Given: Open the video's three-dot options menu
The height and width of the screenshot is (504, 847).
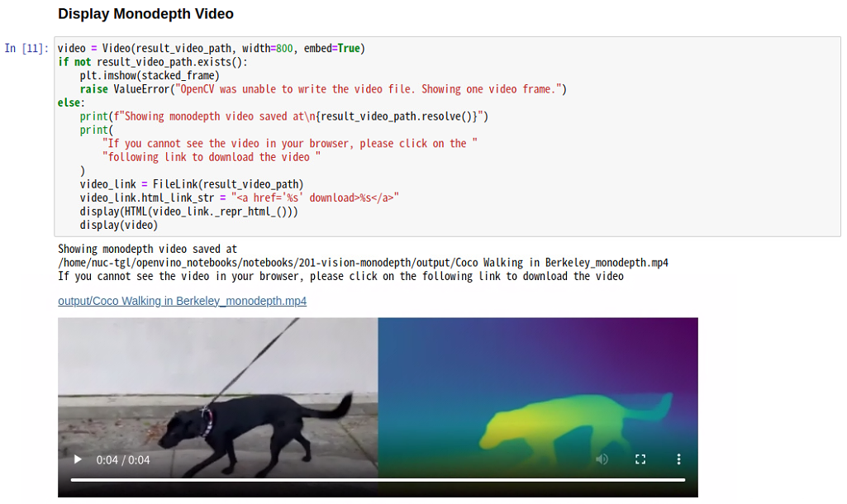Looking at the screenshot, I should pyautogui.click(x=678, y=459).
